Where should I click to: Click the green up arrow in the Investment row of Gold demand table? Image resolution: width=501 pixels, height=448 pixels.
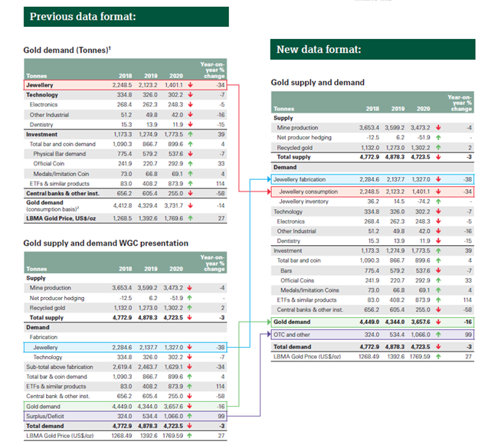point(191,134)
